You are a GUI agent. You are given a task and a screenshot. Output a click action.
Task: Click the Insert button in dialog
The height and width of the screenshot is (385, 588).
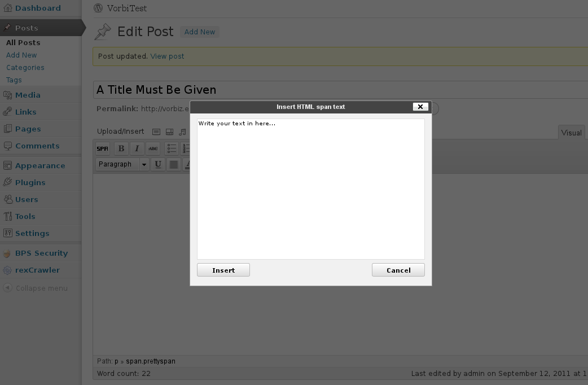[x=223, y=270]
